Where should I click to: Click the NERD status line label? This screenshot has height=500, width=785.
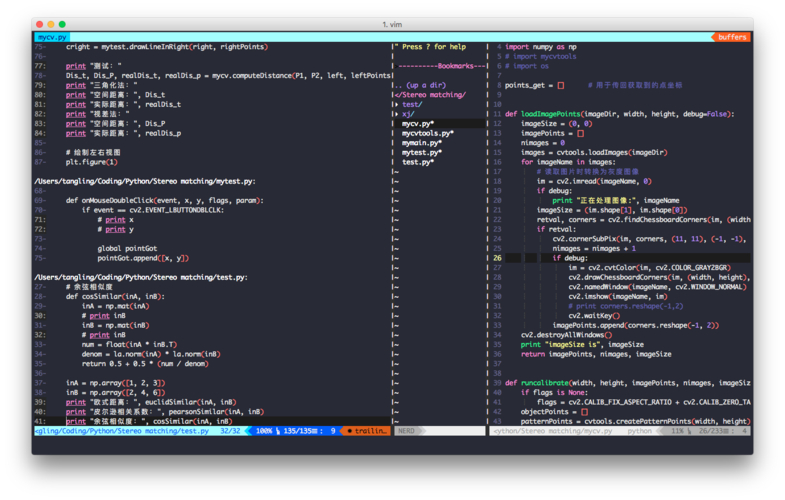pyautogui.click(x=407, y=431)
